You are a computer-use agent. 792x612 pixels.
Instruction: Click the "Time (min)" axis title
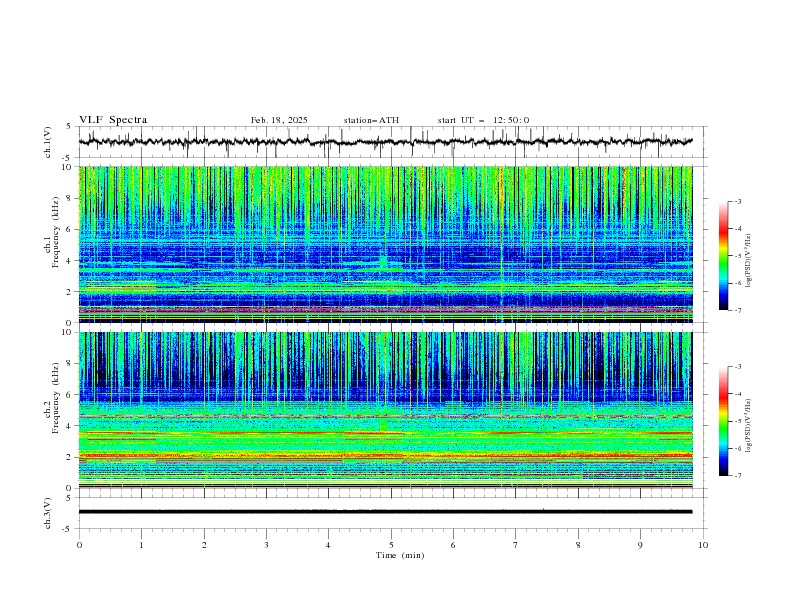[x=400, y=555]
